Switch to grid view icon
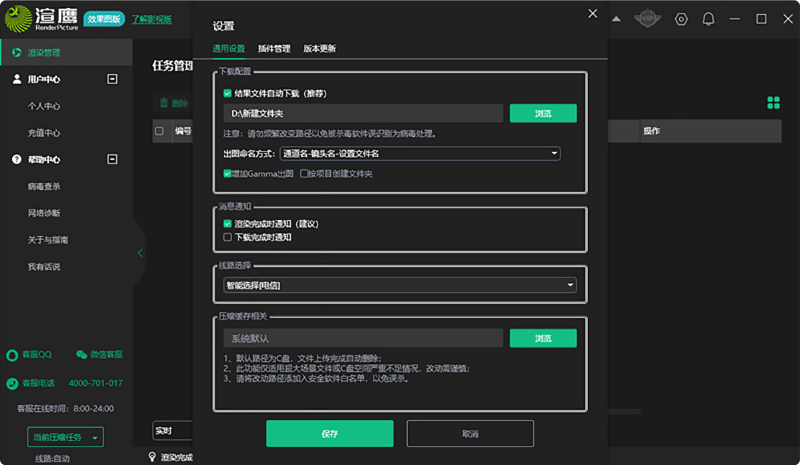The image size is (800, 465). point(773,103)
